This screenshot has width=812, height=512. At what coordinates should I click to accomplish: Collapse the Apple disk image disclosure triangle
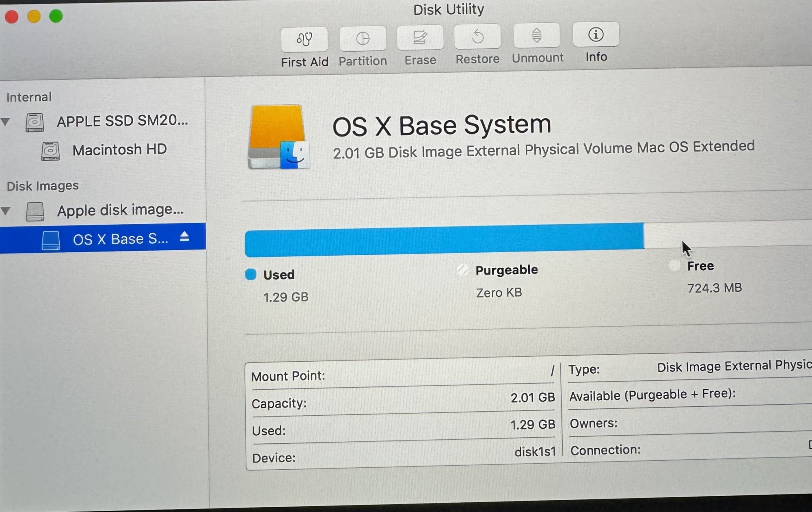pos(6,211)
